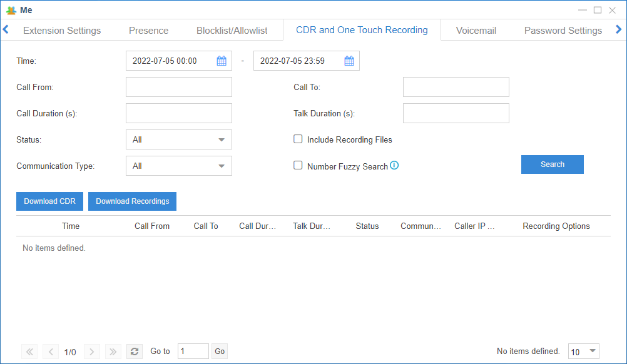
Task: Go to the next page of results
Action: click(91, 351)
